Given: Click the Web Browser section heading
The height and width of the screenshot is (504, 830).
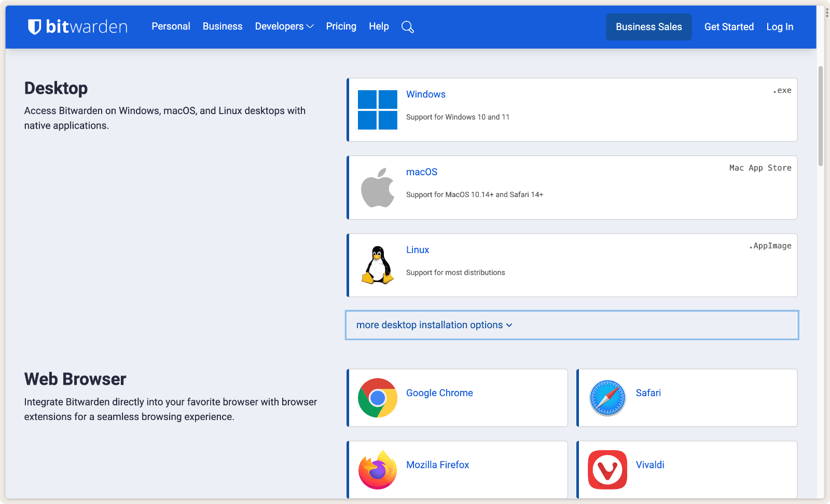Looking at the screenshot, I should 75,379.
